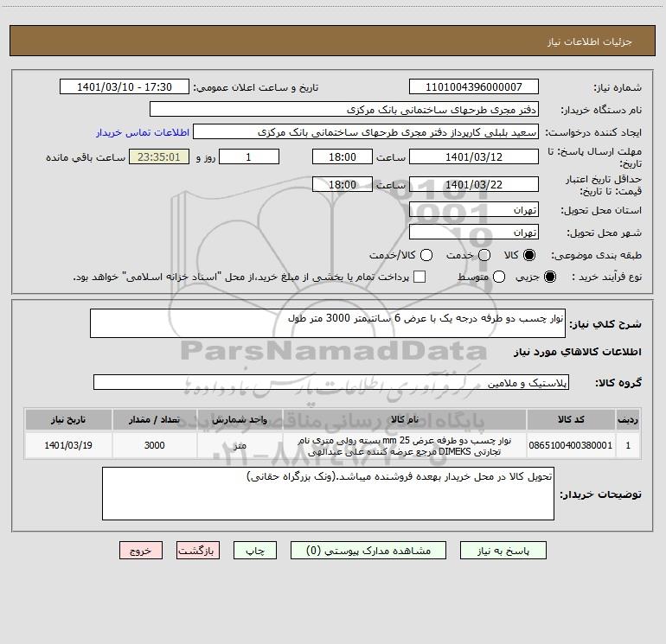Click the response deadline date 1401/03/12
This screenshot has width=666, height=644.
474,156
